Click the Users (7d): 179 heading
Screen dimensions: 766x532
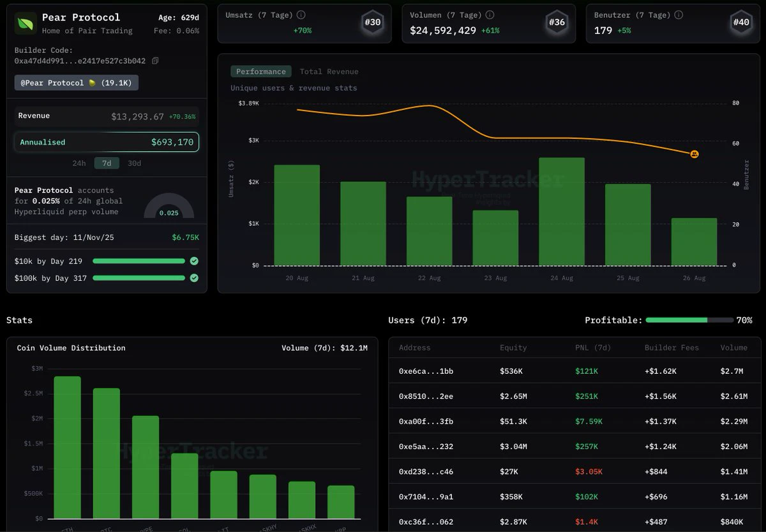[x=428, y=320]
